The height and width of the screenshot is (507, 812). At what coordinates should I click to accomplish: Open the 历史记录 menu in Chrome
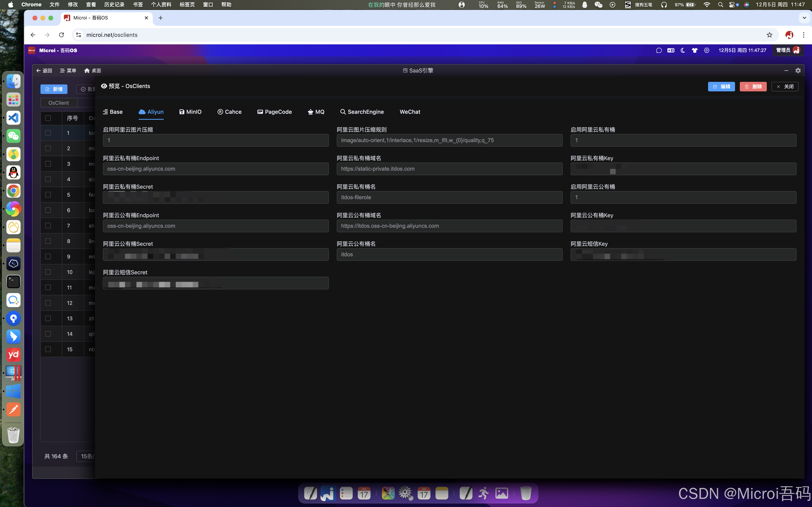(x=114, y=5)
